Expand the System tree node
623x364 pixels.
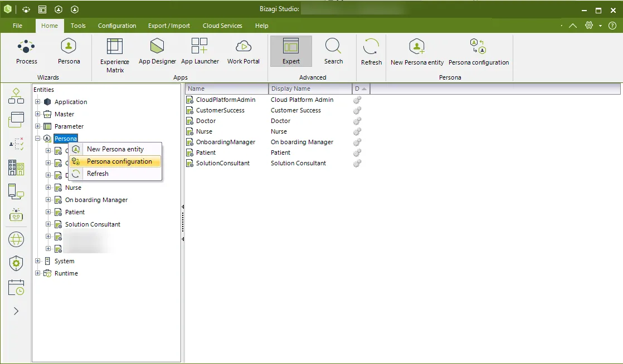(38, 261)
